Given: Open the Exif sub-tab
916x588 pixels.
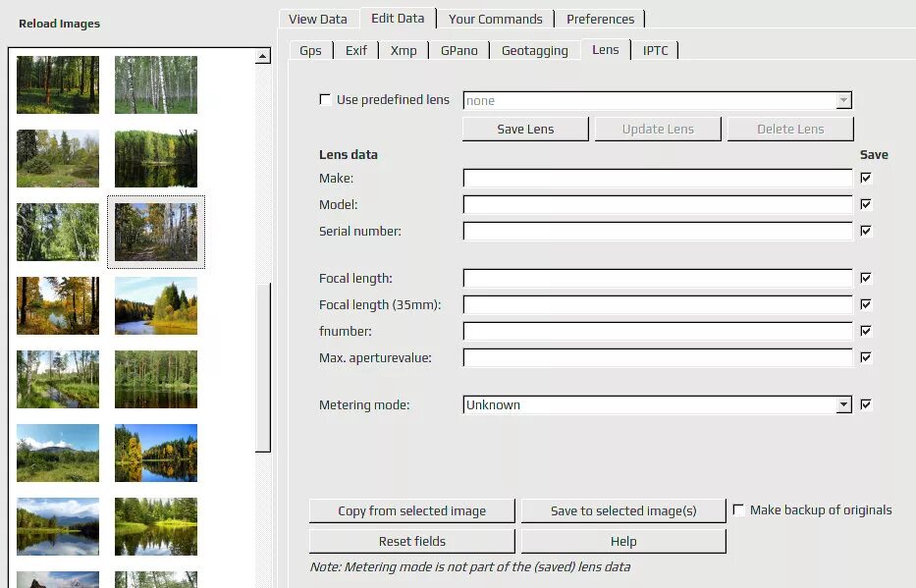Looking at the screenshot, I should click(x=355, y=50).
